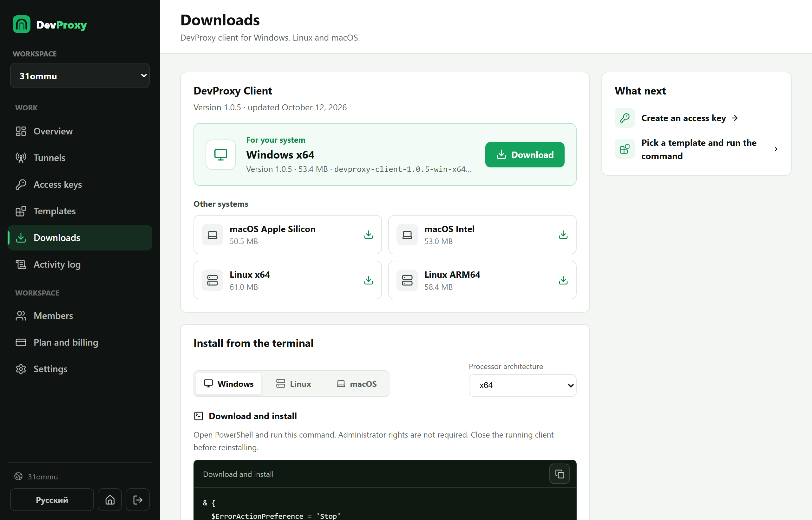Switch to the Linux tab
The width and height of the screenshot is (812, 520).
pyautogui.click(x=293, y=384)
